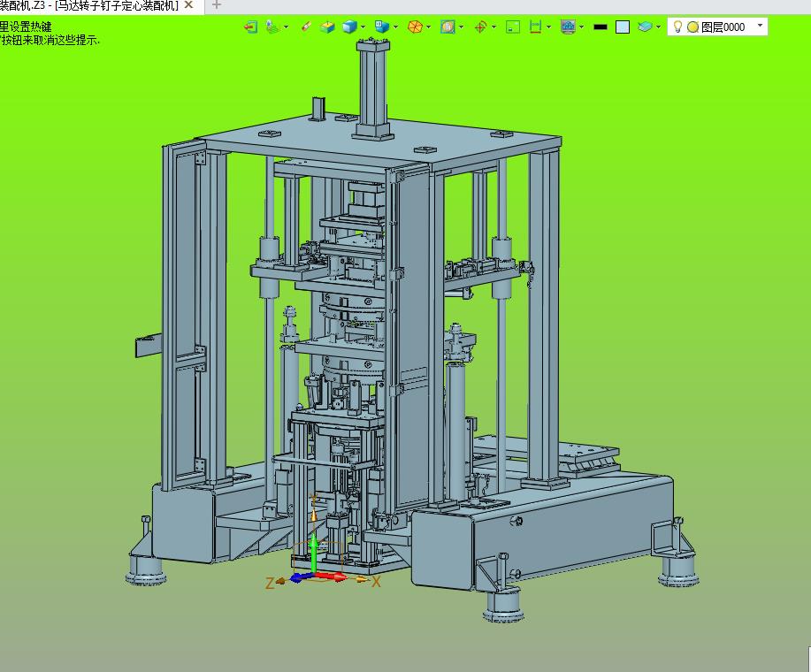
Task: Click the framed hand filter icon
Action: click(448, 27)
